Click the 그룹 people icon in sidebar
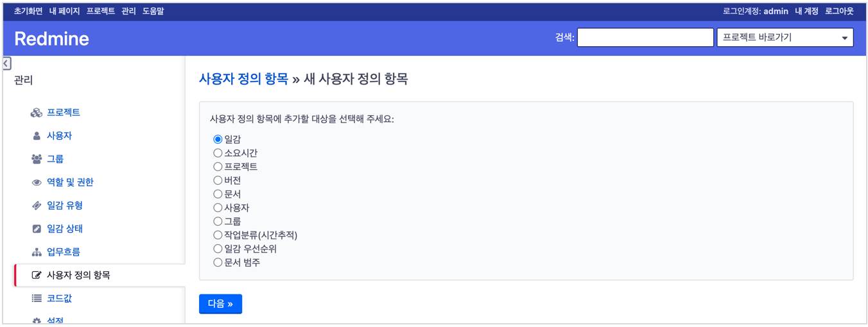 [37, 159]
